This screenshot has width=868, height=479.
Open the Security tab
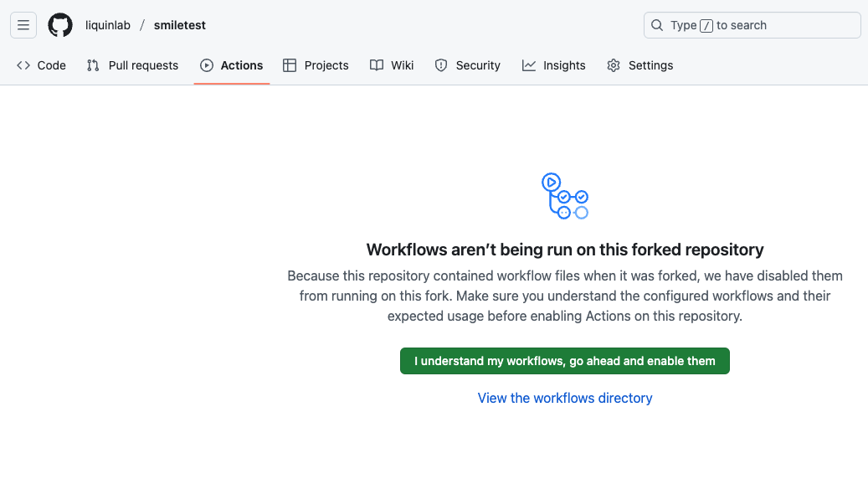click(x=468, y=65)
